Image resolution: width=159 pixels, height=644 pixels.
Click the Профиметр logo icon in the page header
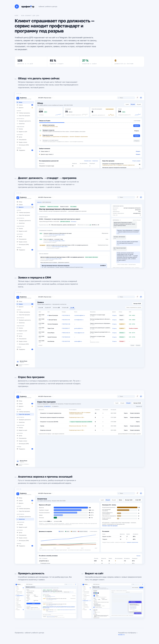click(x=17, y=7)
